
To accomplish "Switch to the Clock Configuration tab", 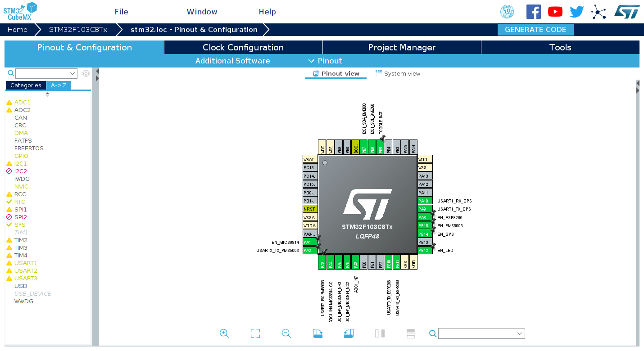I will coord(243,47).
